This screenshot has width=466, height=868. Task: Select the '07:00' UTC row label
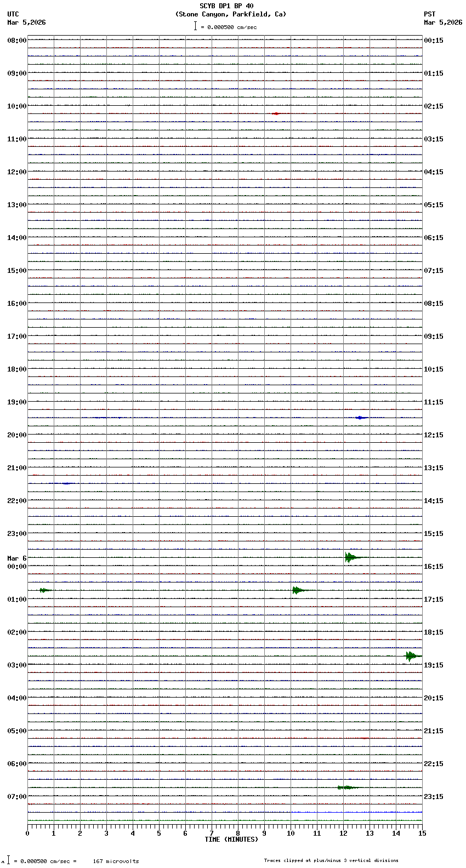coord(17,797)
